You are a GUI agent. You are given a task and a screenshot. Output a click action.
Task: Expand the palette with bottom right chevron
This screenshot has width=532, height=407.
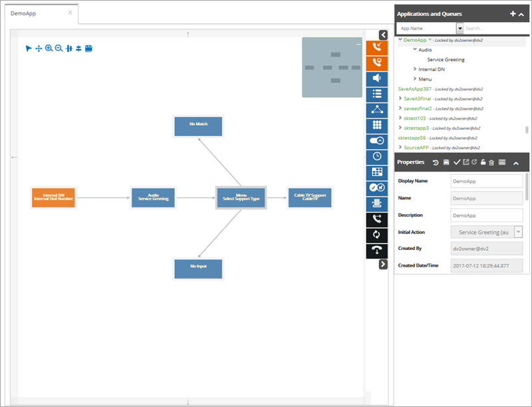coord(383,264)
